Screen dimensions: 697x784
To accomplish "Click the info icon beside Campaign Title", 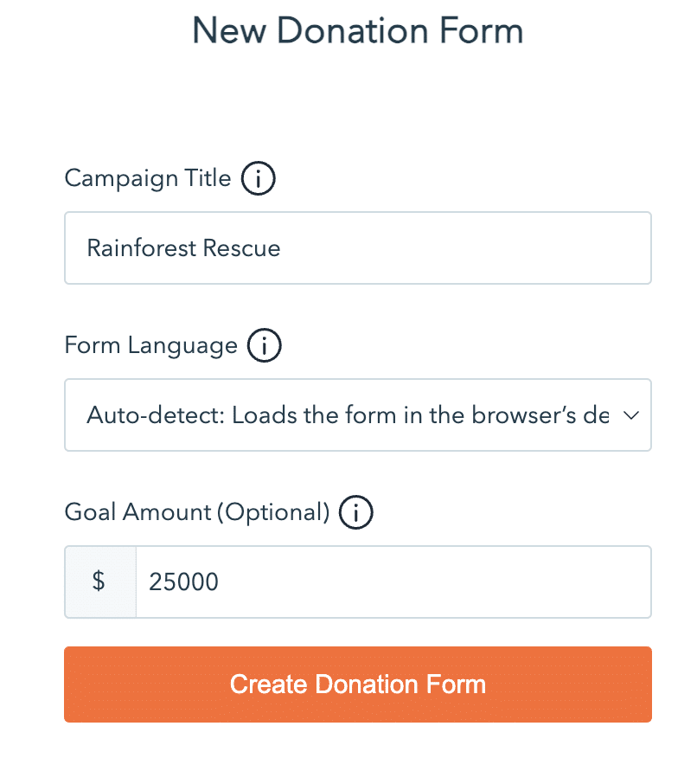I will 258,179.
